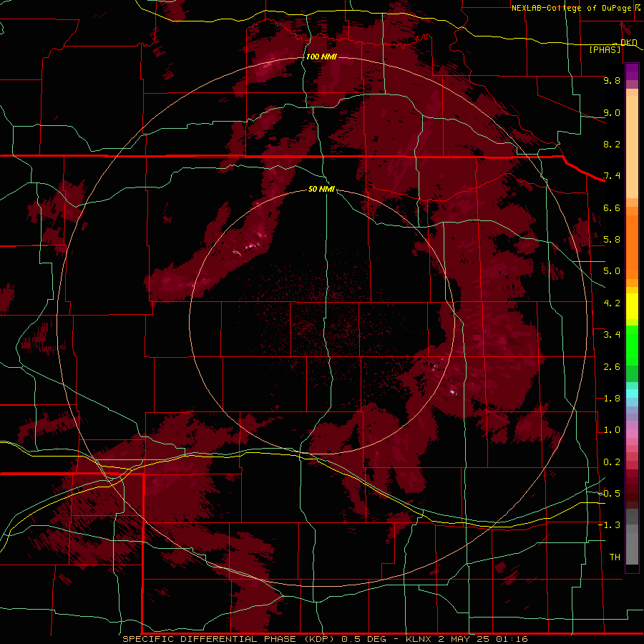Click the [PHAS] legend header

[x=605, y=50]
